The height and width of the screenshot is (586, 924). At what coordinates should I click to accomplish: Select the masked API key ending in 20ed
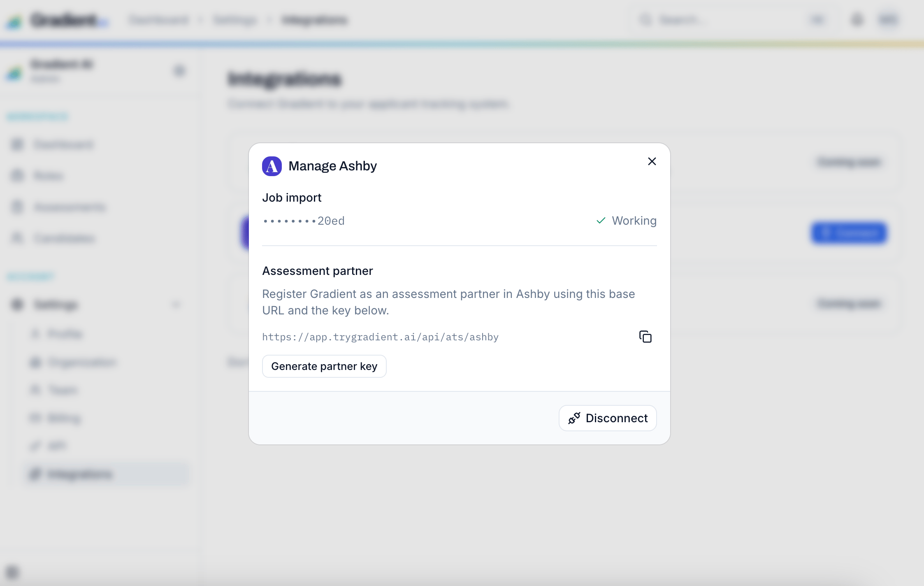[304, 221]
